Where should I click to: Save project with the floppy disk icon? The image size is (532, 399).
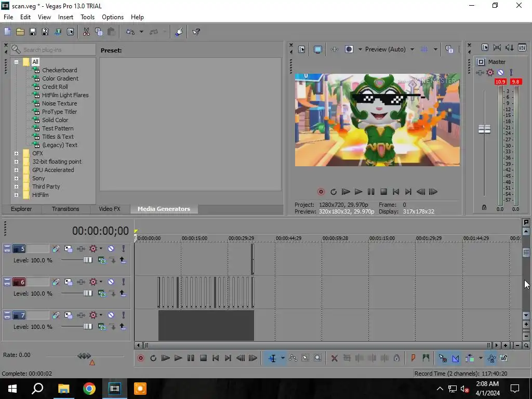tap(33, 32)
